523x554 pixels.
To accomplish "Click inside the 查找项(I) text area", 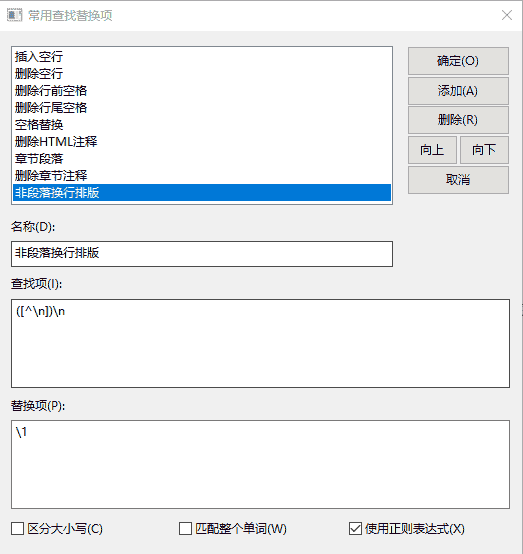I will pyautogui.click(x=260, y=343).
